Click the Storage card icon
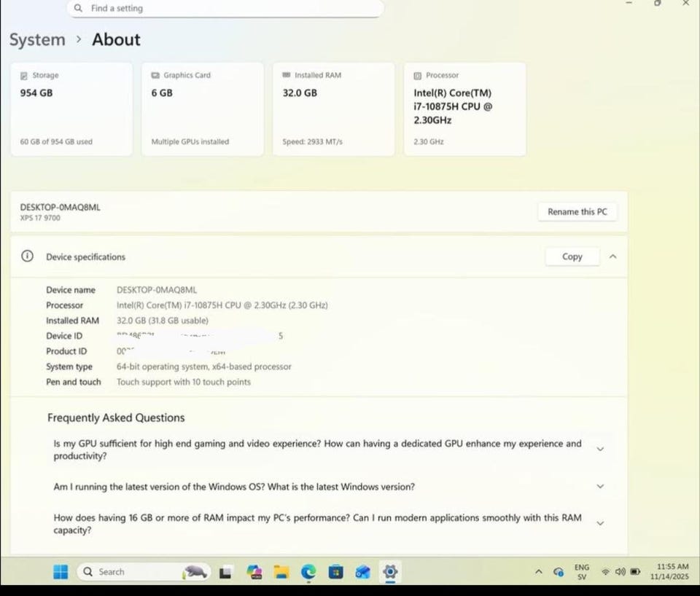Viewport: 700px width, 596px height. (x=24, y=75)
